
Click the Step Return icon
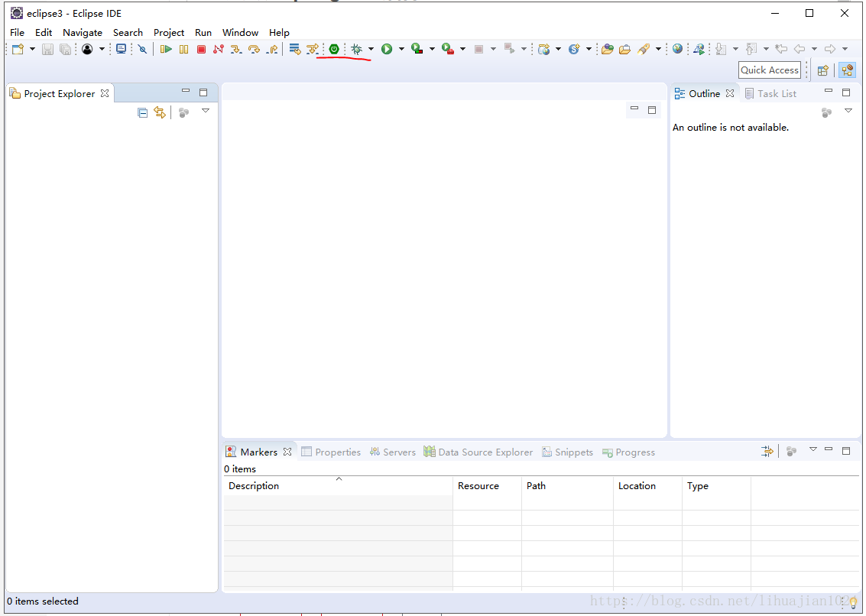click(272, 49)
